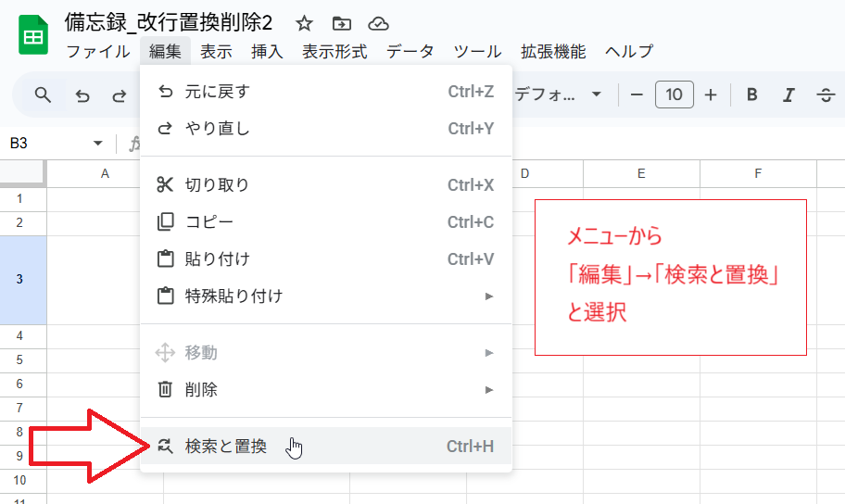This screenshot has width=845, height=504.
Task: Open the 拡張機能 menu
Action: point(553,51)
